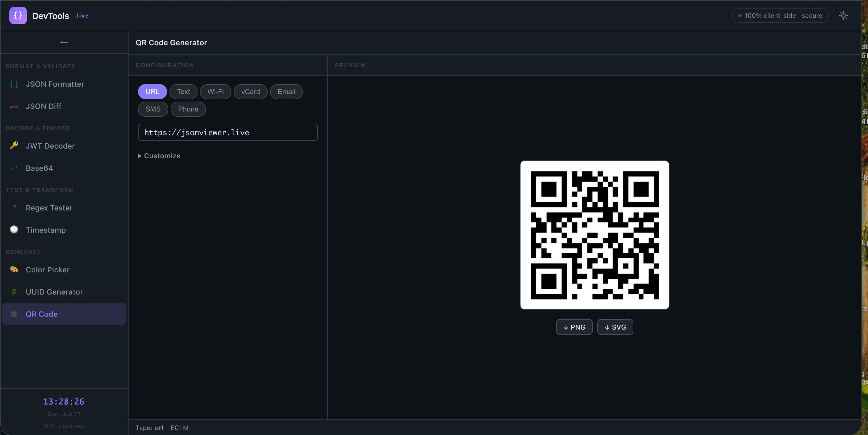Viewport: 868px width, 435px height.
Task: Click the 'Sun, Jun 21' date text
Action: coord(64,414)
